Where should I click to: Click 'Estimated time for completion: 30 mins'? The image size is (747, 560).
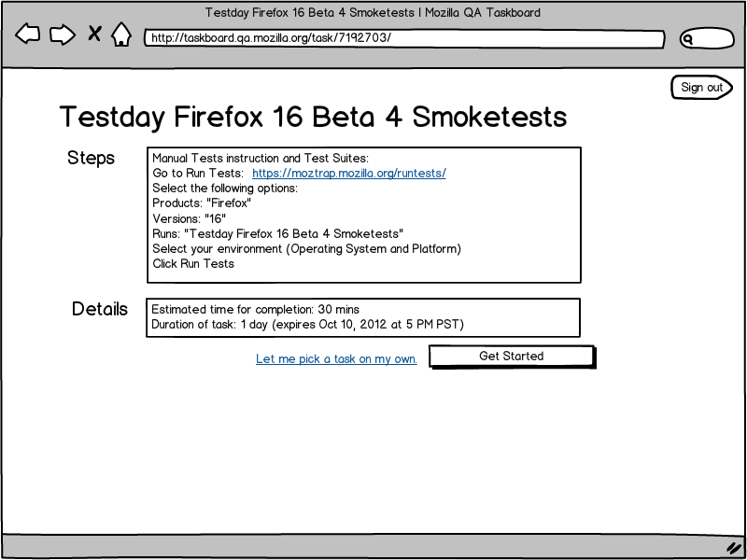255,309
